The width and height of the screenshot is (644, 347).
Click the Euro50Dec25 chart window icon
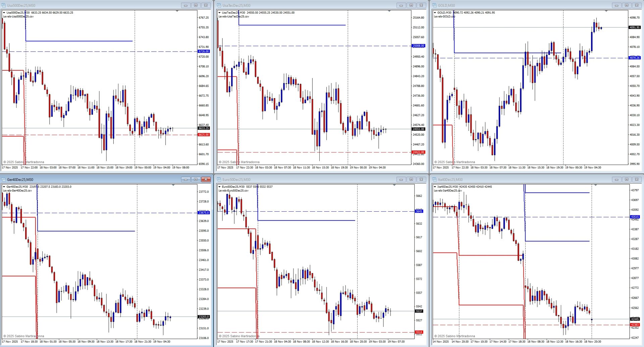pyautogui.click(x=219, y=180)
